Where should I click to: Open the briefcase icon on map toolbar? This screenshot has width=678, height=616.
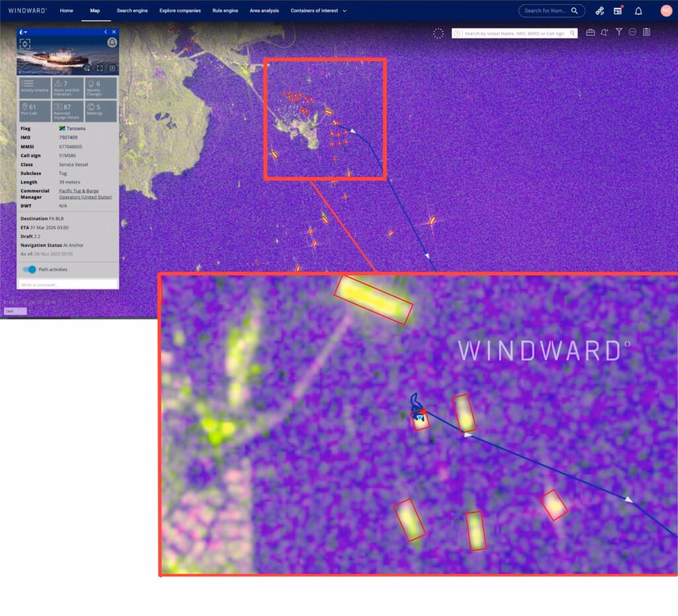pos(590,32)
